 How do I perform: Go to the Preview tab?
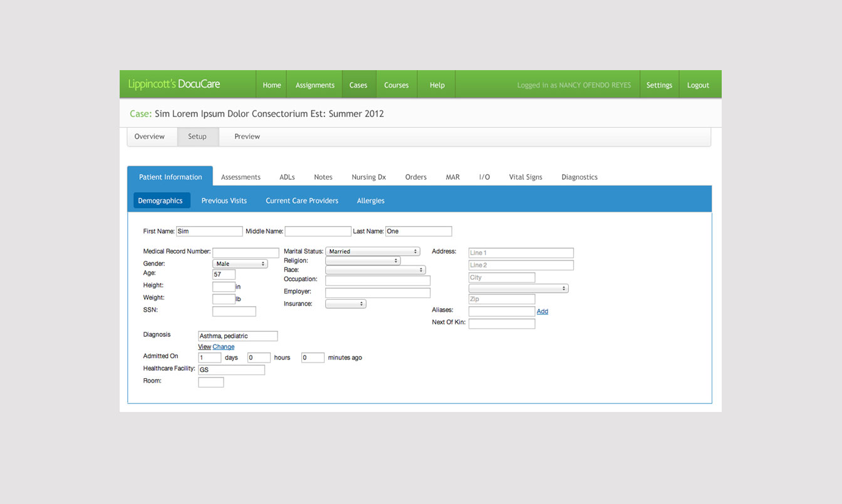pos(247,136)
